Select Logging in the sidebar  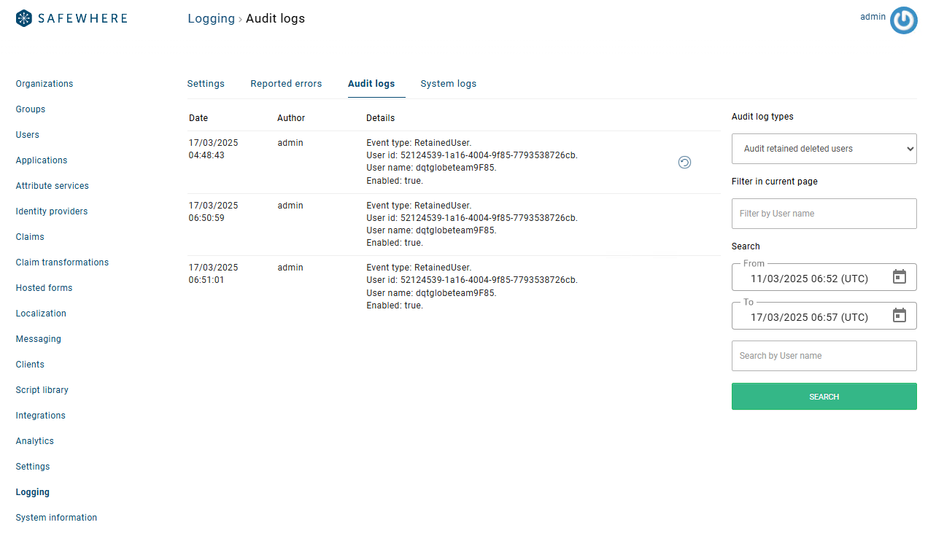click(33, 492)
